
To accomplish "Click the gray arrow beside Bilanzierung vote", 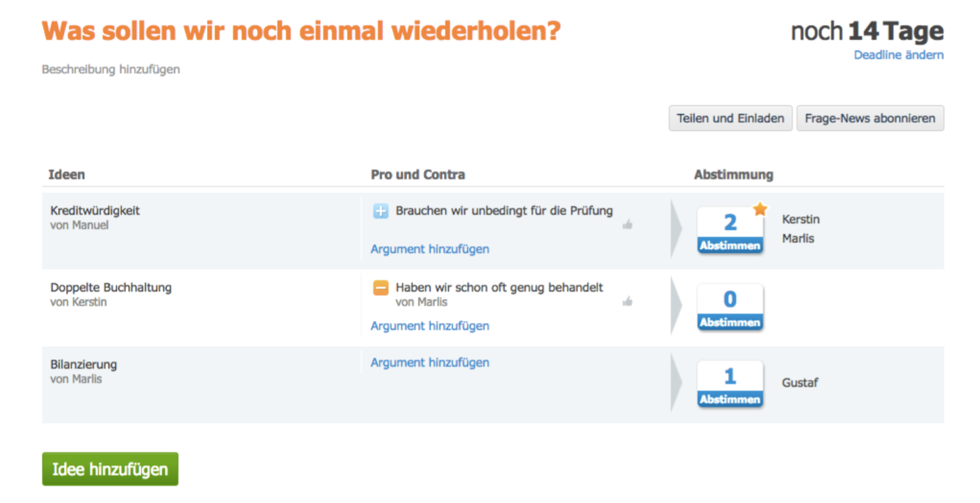I will (x=676, y=383).
